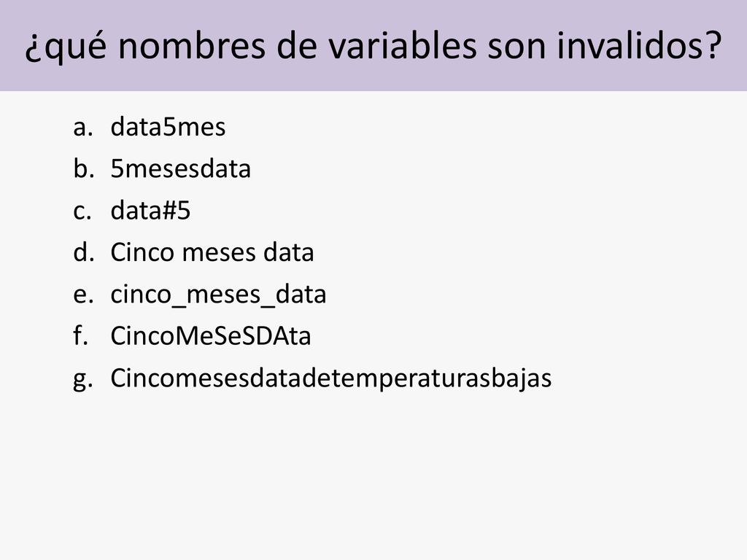
Task: Click the slide title about invalid variable names
Action: [x=373, y=46]
